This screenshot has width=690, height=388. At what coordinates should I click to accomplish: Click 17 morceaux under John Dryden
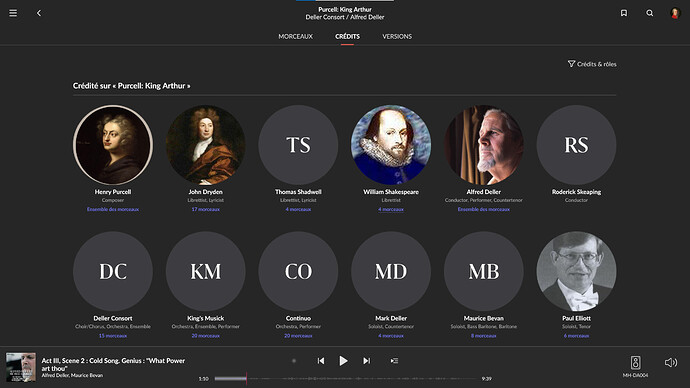click(x=206, y=209)
